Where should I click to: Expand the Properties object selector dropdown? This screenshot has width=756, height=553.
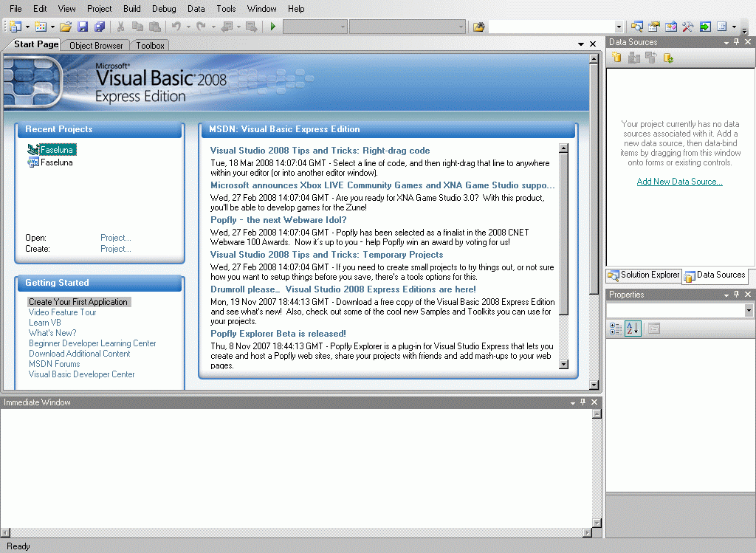tap(749, 311)
